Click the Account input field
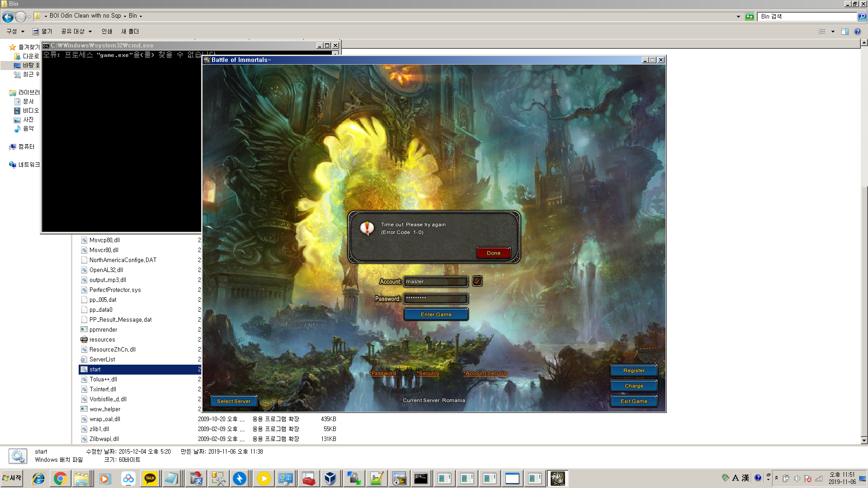Viewport: 868px width, 488px height. pos(435,282)
